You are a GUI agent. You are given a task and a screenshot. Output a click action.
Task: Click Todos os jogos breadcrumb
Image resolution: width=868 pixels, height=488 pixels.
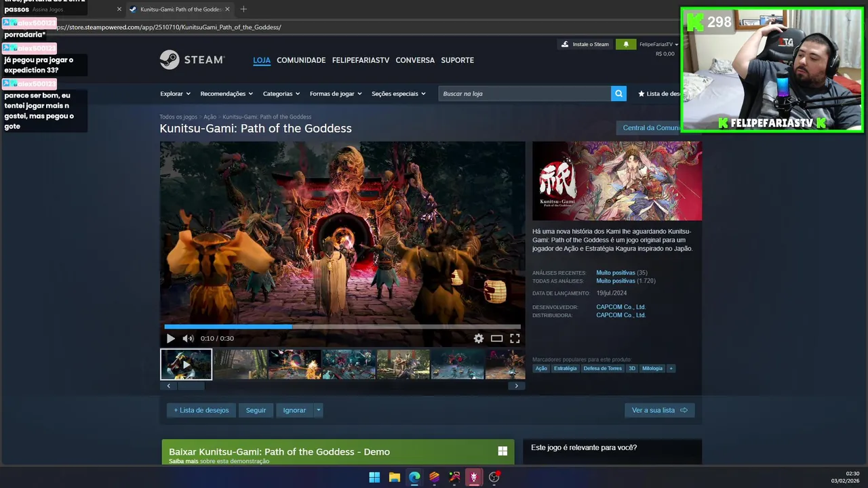(x=178, y=117)
